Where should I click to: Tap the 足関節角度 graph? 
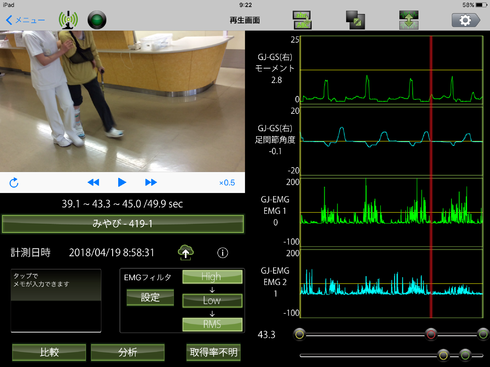coord(391,141)
